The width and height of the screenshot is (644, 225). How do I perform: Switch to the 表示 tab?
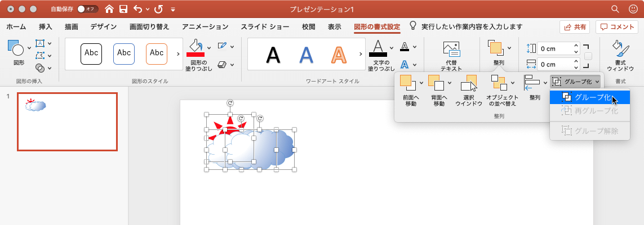click(x=334, y=27)
